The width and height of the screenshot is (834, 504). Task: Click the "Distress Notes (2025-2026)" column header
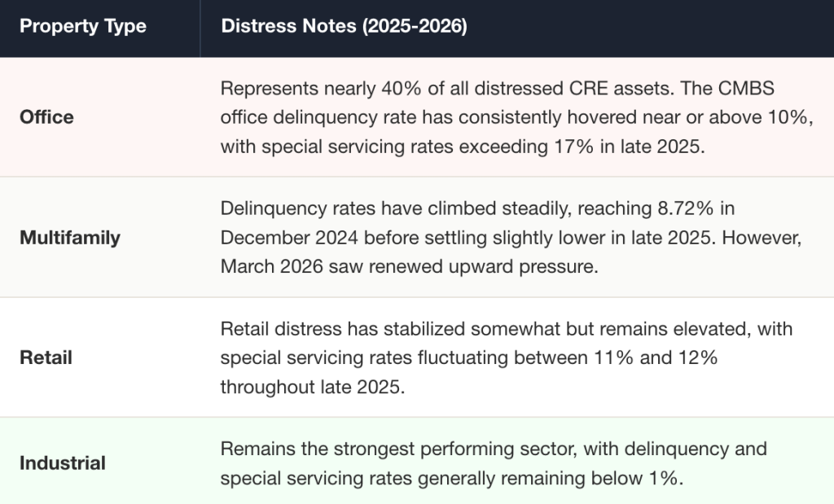point(344,26)
